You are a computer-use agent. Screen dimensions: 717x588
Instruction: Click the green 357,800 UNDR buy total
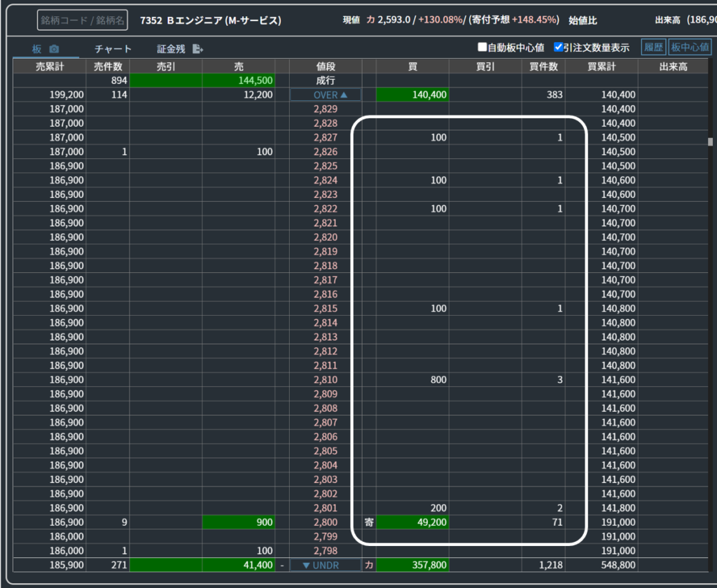(x=412, y=565)
